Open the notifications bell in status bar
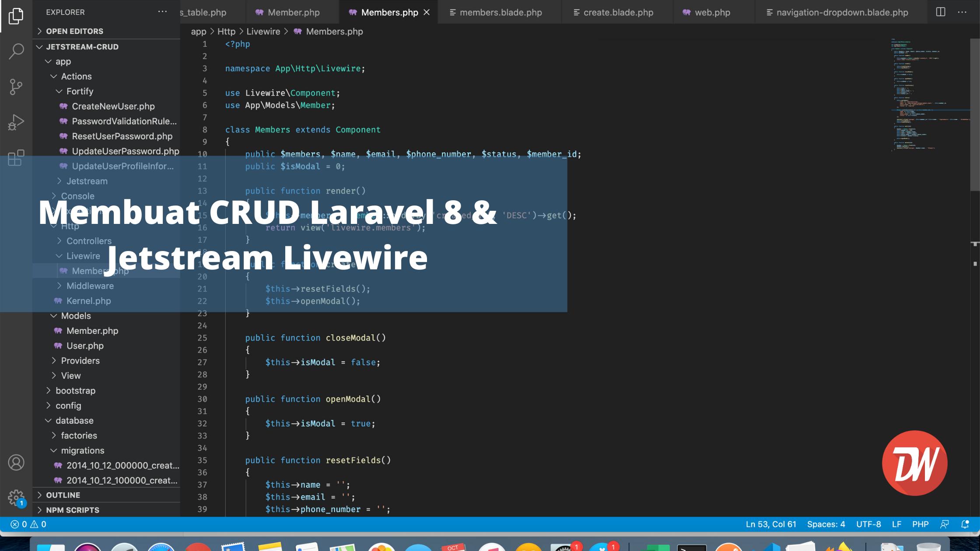Screen dimensions: 980x551 (x=965, y=524)
